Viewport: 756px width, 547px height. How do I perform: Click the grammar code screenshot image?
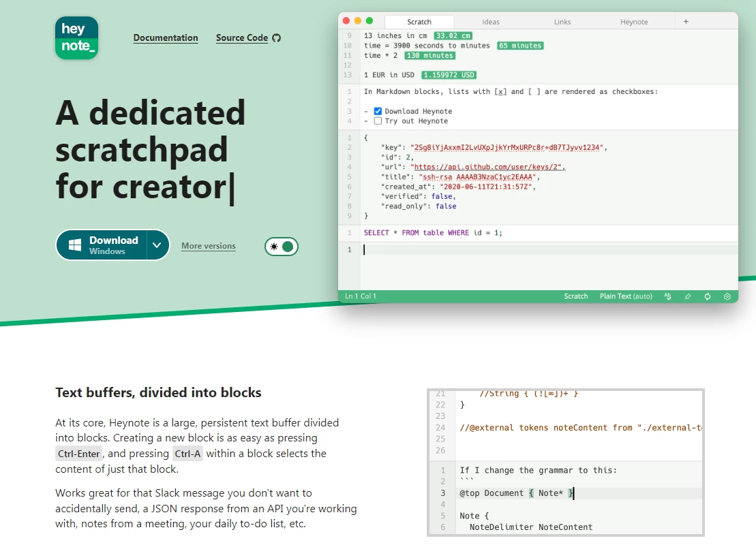click(x=566, y=462)
